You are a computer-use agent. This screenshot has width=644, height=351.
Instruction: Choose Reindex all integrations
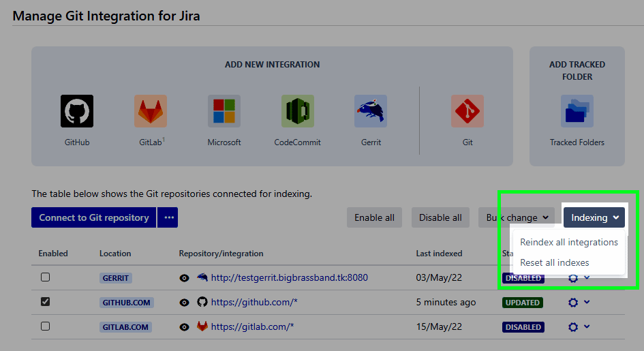pyautogui.click(x=569, y=242)
